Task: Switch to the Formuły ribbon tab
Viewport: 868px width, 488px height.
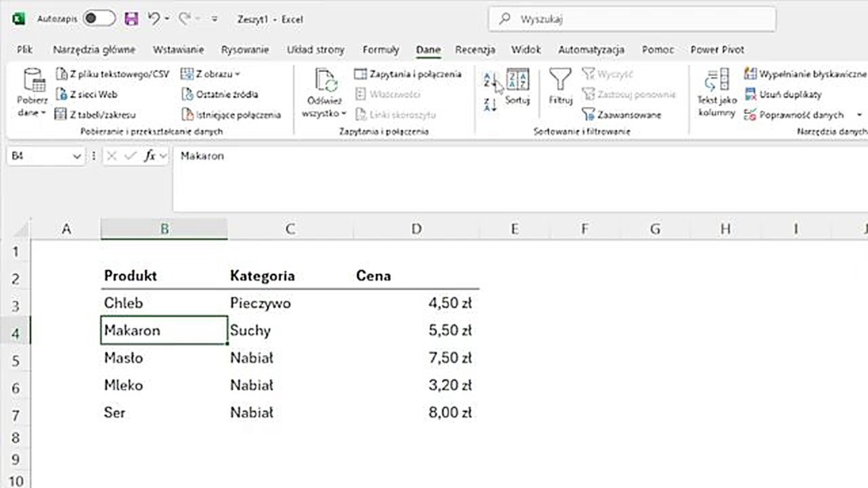Action: click(380, 49)
